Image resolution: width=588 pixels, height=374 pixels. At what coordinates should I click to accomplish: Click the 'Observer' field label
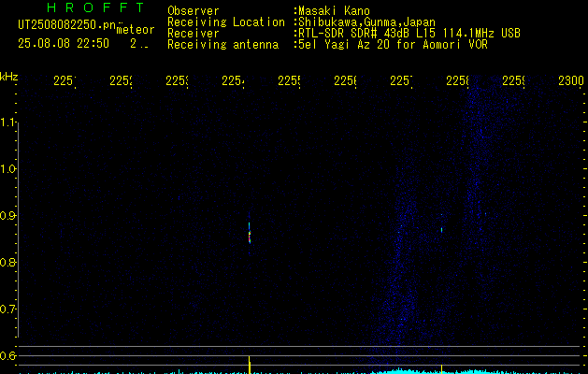click(x=194, y=11)
